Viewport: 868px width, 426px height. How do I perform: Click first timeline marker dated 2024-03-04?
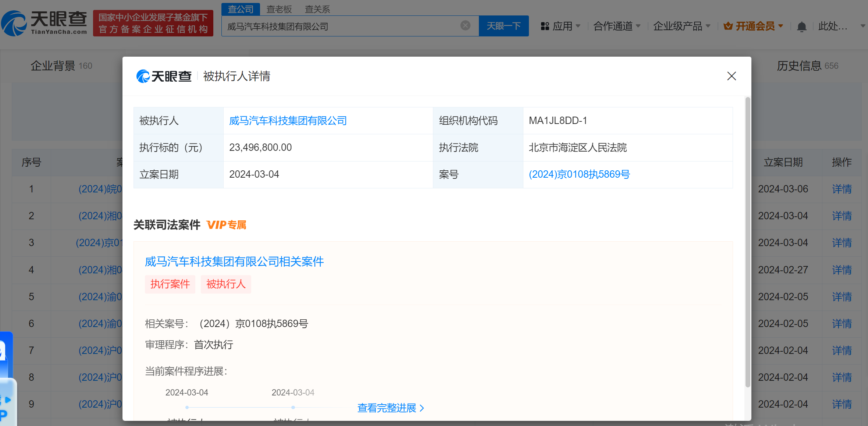(187, 407)
